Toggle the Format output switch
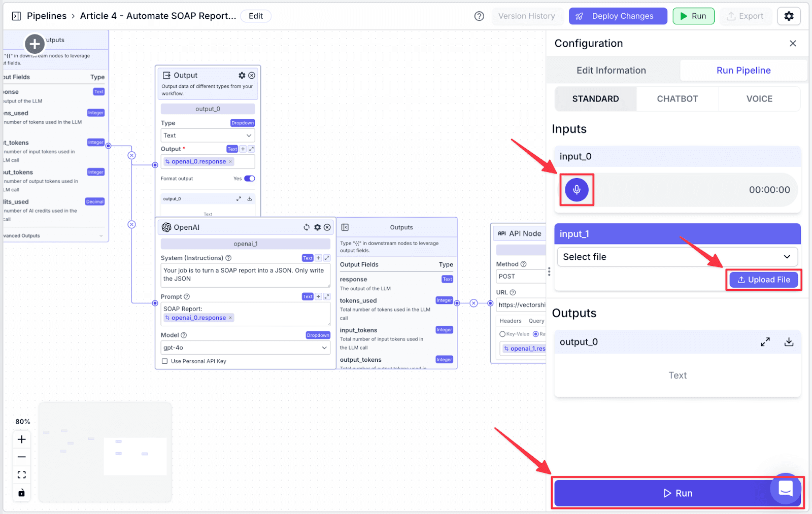The image size is (812, 514). click(x=249, y=179)
